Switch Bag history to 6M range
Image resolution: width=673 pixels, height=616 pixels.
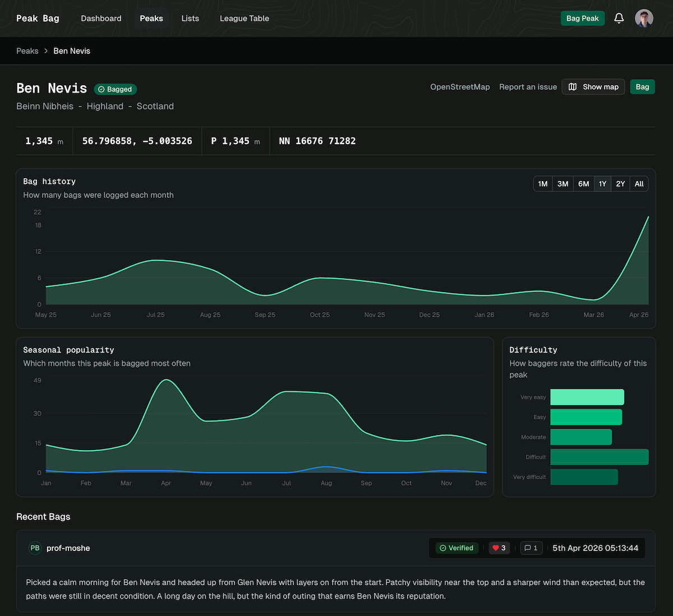click(x=583, y=184)
